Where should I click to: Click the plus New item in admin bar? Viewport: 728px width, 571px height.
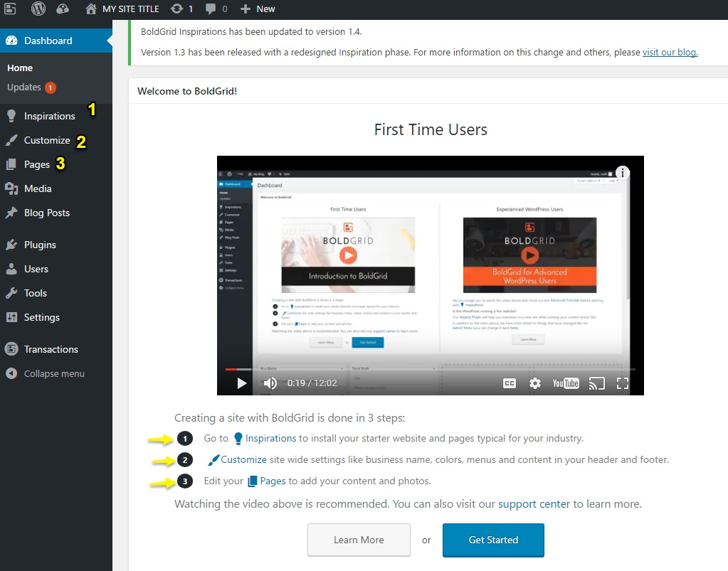click(258, 9)
